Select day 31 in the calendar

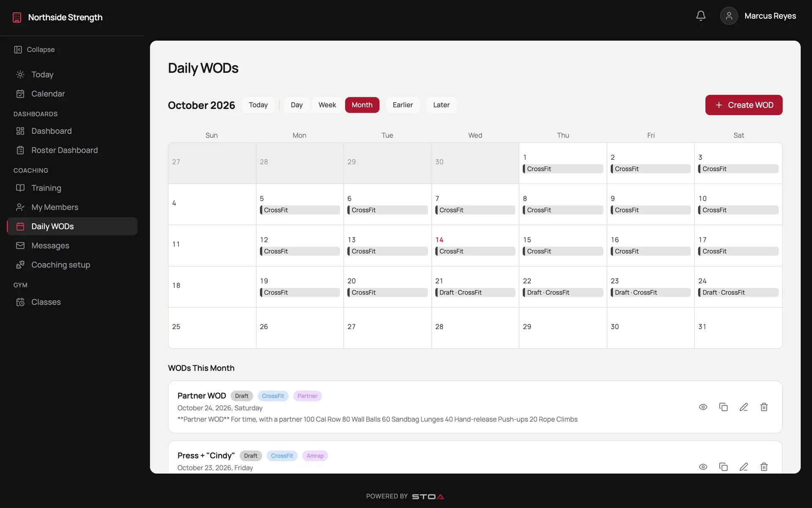point(738,328)
